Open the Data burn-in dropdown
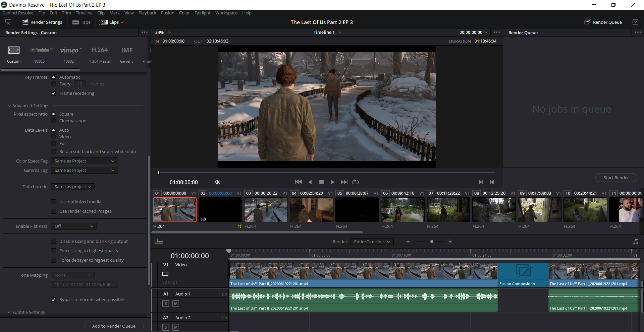 pos(73,187)
